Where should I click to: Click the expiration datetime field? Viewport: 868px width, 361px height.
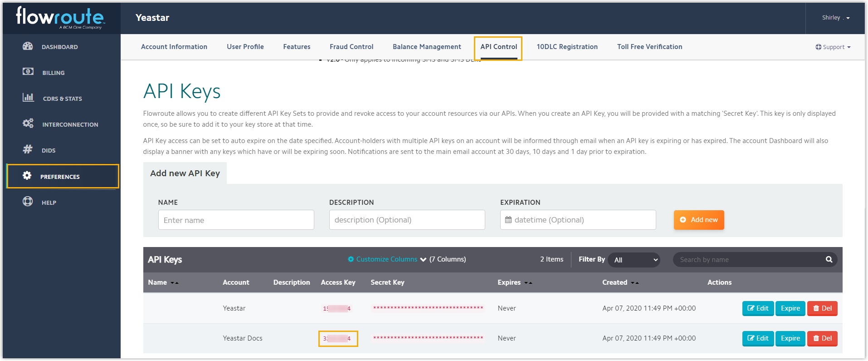pos(578,220)
